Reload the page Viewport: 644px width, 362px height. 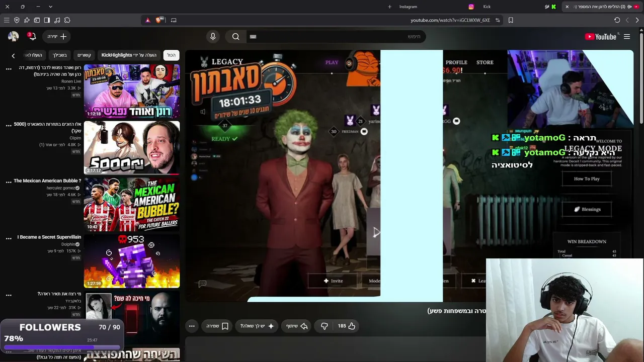click(x=617, y=20)
